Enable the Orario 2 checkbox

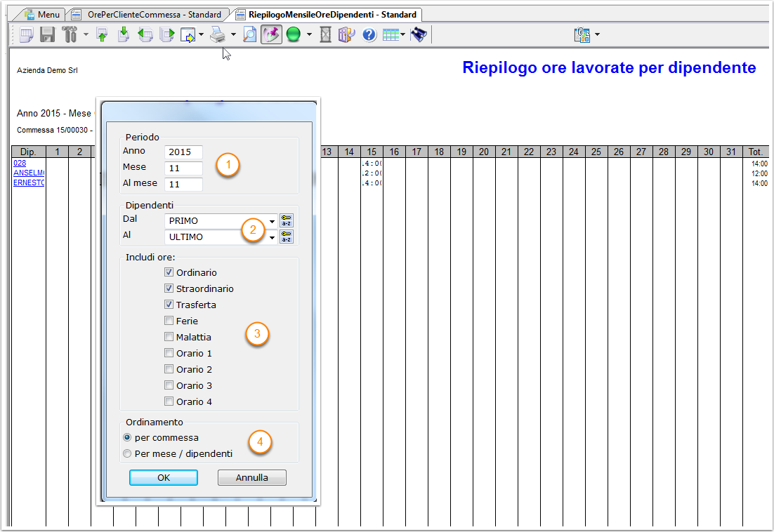point(169,369)
